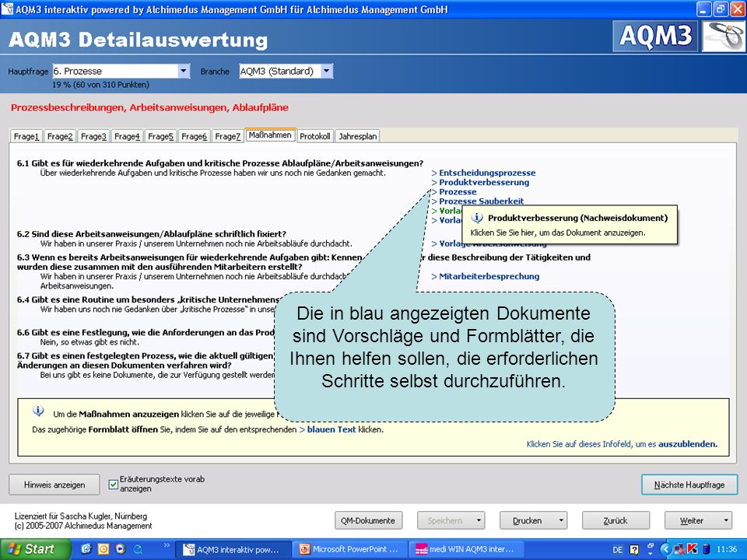Open the Windows Start menu
The width and height of the screenshot is (747, 560).
[x=35, y=550]
